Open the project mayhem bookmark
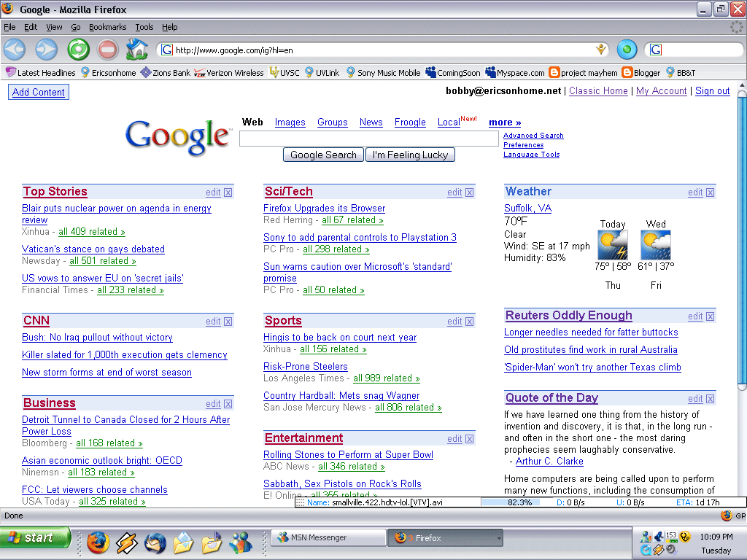The height and width of the screenshot is (560, 747). point(583,73)
